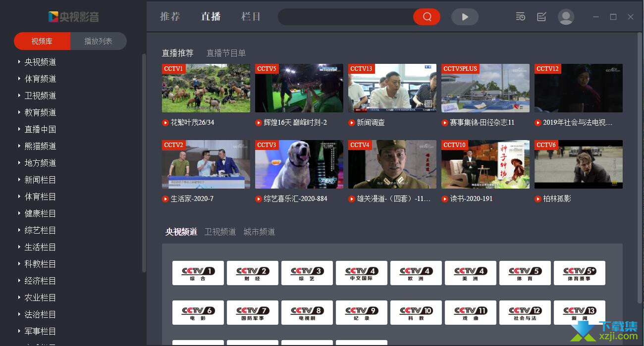
Task: Open the 辉煌16天 巅峰时刻-2 title link
Action: [295, 122]
